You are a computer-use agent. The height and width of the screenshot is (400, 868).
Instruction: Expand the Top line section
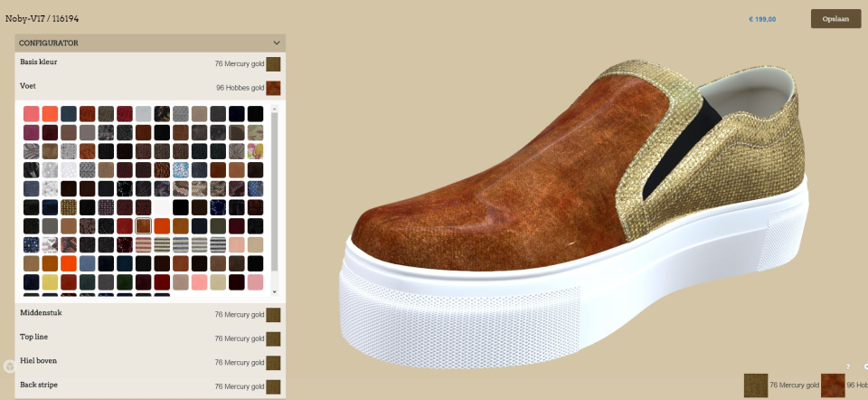click(150, 338)
